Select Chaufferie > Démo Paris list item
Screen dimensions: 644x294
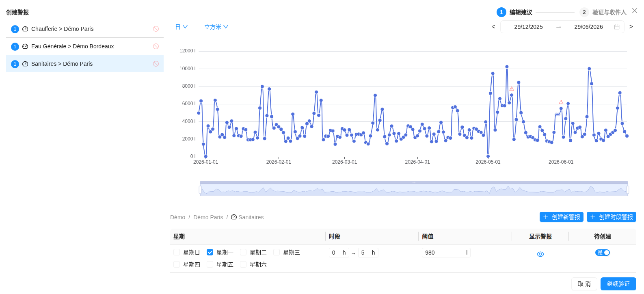click(85, 29)
